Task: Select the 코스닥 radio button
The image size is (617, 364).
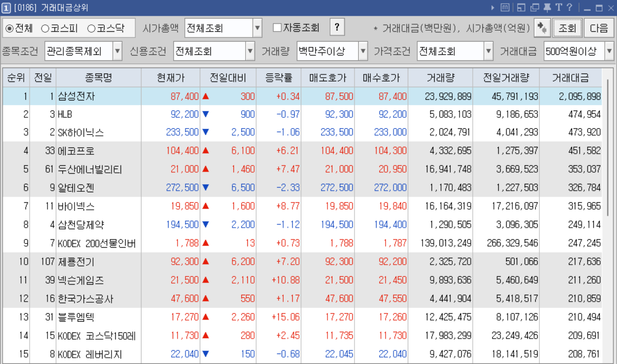Action: coord(91,29)
